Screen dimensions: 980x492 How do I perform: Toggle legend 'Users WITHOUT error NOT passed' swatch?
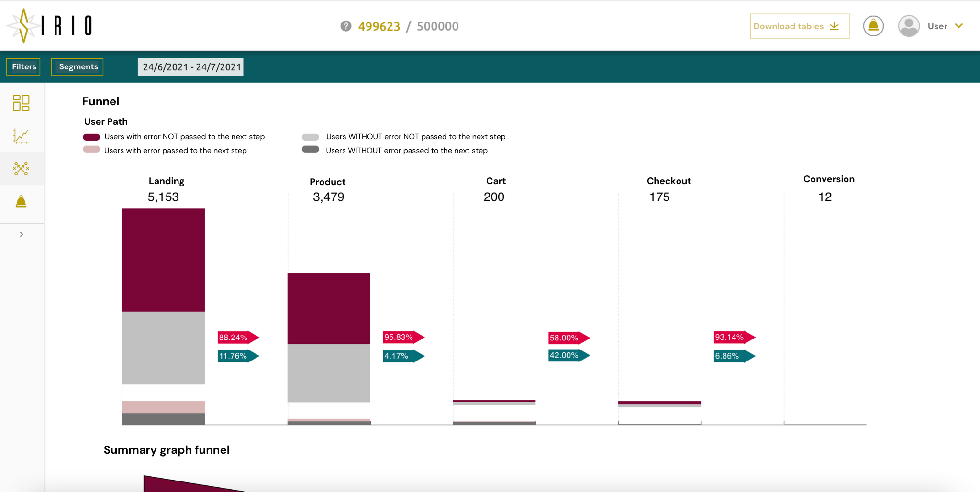pos(311,137)
